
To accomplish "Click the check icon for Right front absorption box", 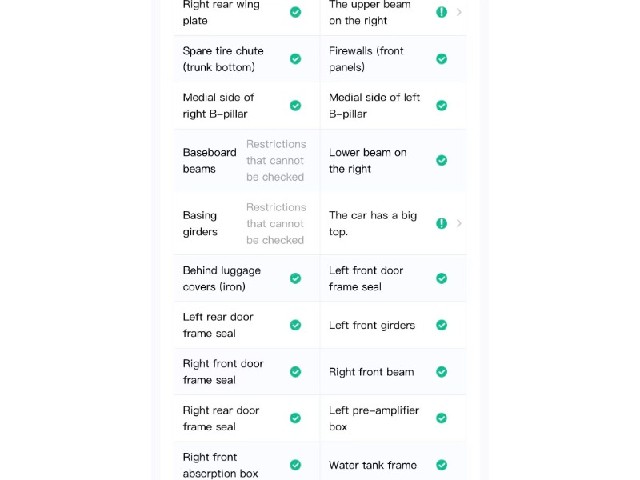I will 296,465.
